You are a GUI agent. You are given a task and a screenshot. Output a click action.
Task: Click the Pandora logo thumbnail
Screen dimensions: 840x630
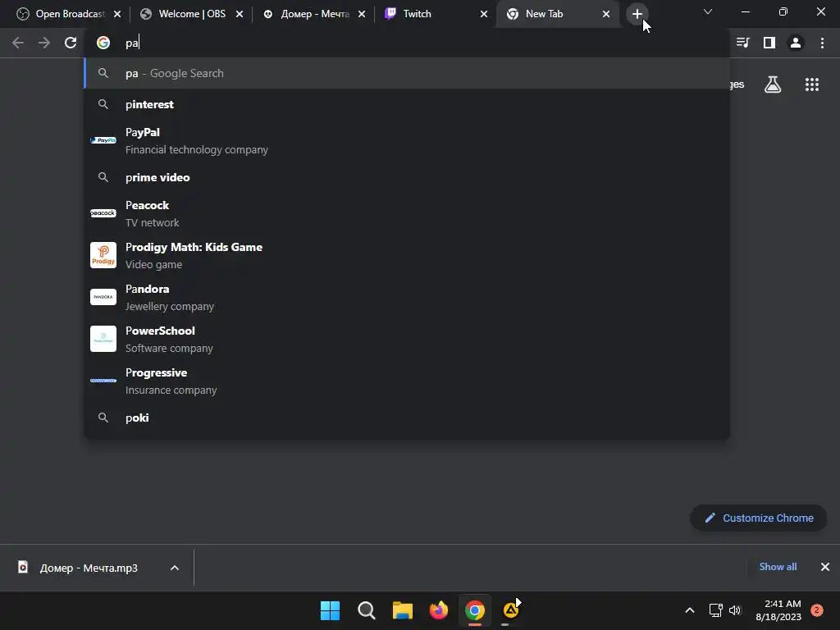103,297
